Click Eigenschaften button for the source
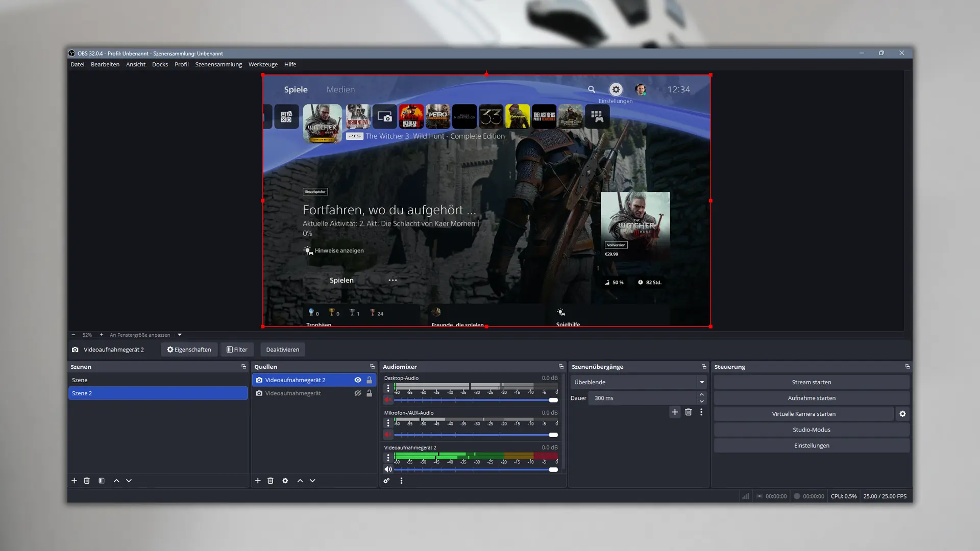 point(189,349)
